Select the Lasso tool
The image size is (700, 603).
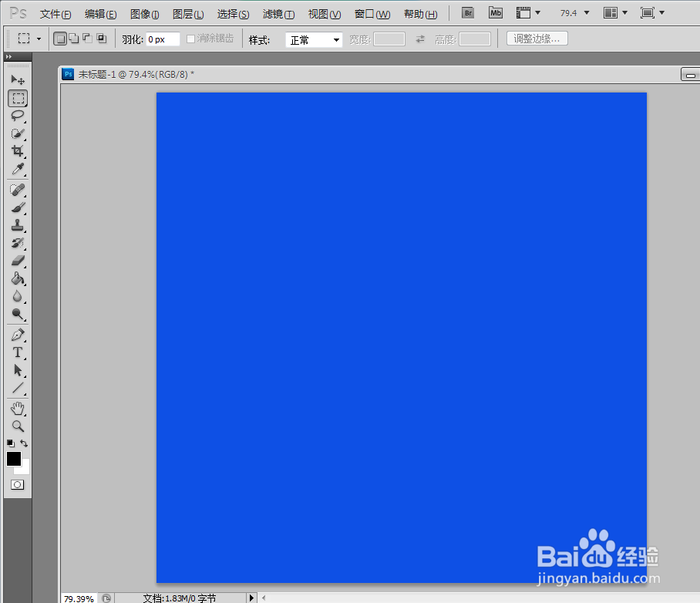tap(18, 116)
